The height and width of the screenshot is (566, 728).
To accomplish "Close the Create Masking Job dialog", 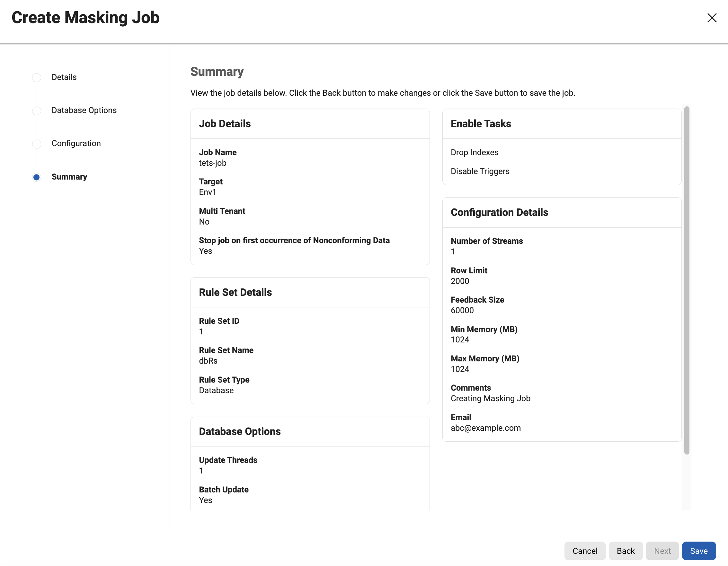I will pyautogui.click(x=712, y=18).
